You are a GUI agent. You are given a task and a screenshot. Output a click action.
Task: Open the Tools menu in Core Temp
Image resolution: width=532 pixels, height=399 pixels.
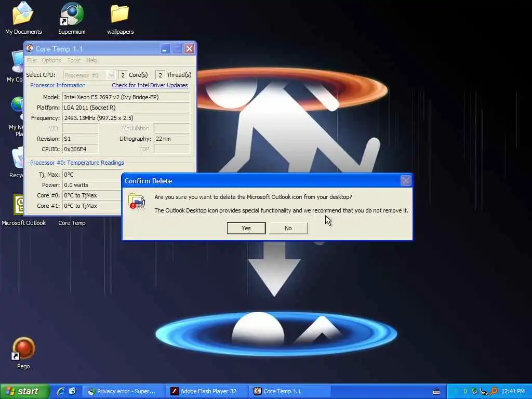click(x=74, y=60)
